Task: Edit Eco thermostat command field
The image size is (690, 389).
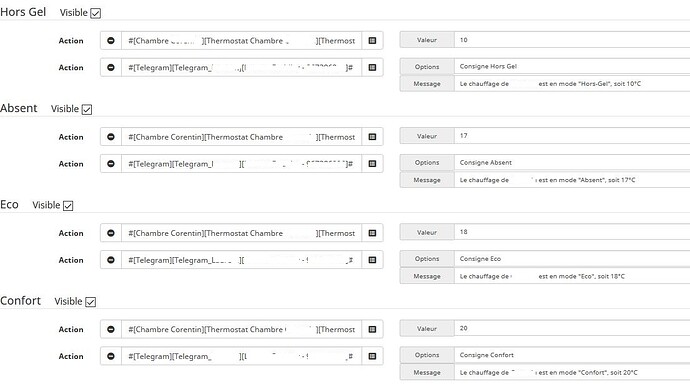Action: 242,233
